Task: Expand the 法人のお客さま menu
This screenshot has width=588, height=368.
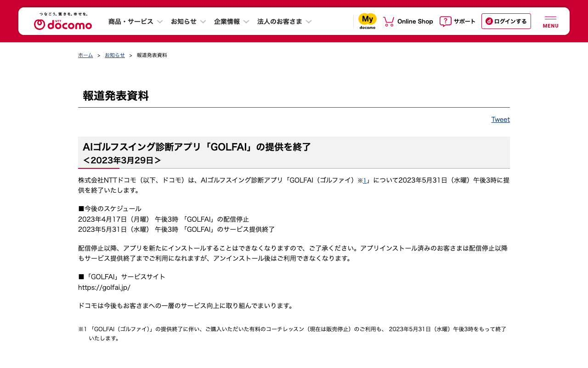Action: 284,21
